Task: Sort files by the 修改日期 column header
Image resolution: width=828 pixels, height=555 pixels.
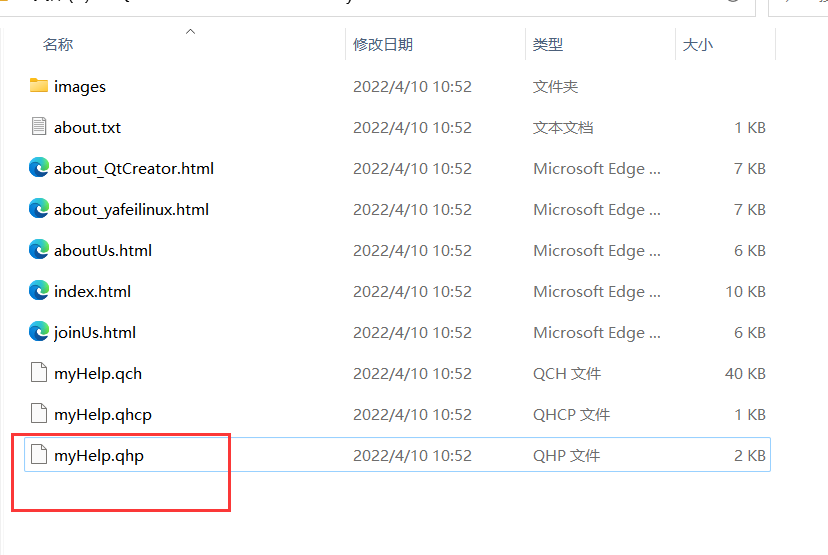Action: coord(383,44)
